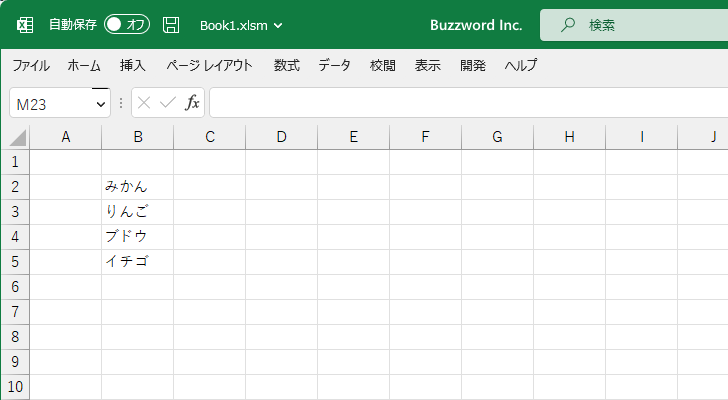Select cell containing みかん

point(137,187)
